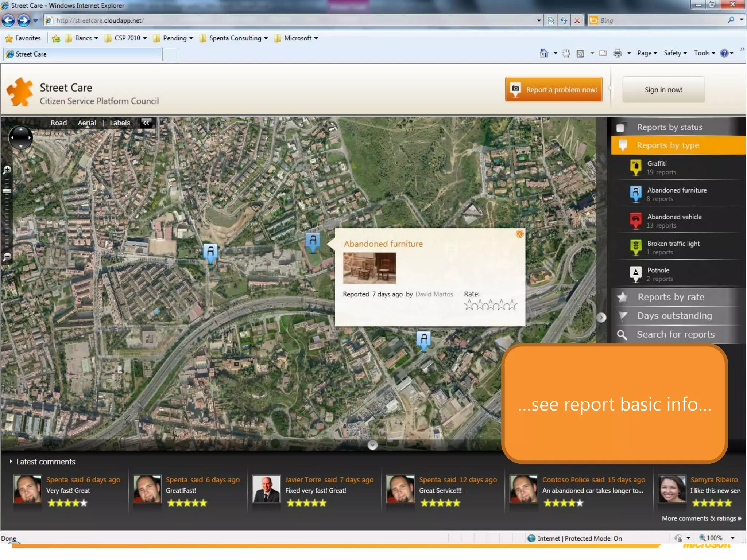
Task: Click the map pan compass control
Action: tap(20, 137)
